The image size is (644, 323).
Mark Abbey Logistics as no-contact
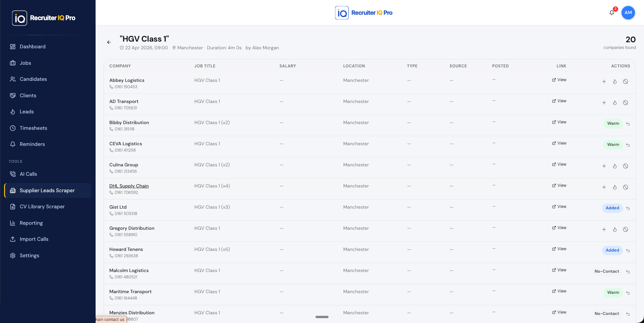pos(626,82)
